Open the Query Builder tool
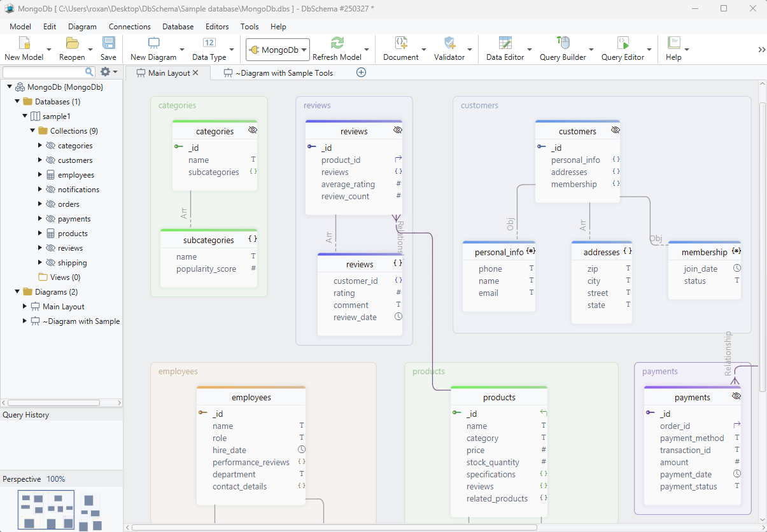Viewport: 767px width, 532px height. (563, 43)
